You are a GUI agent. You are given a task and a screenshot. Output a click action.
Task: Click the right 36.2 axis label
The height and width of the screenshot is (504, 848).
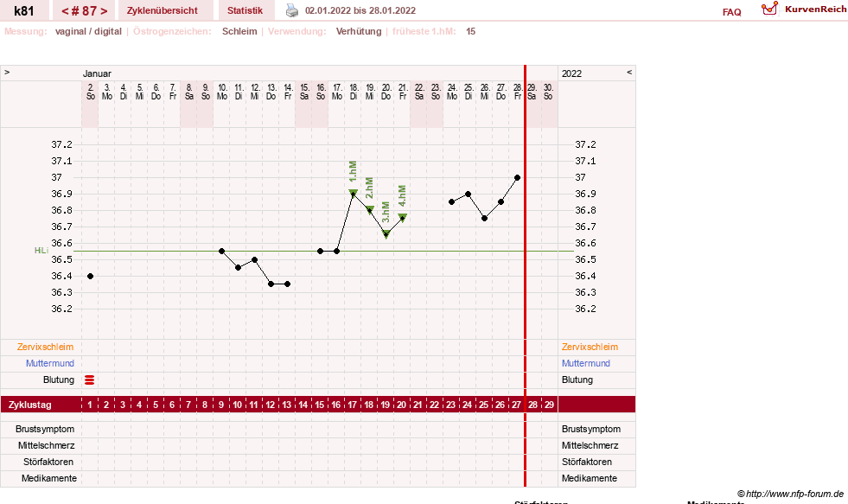(x=586, y=309)
